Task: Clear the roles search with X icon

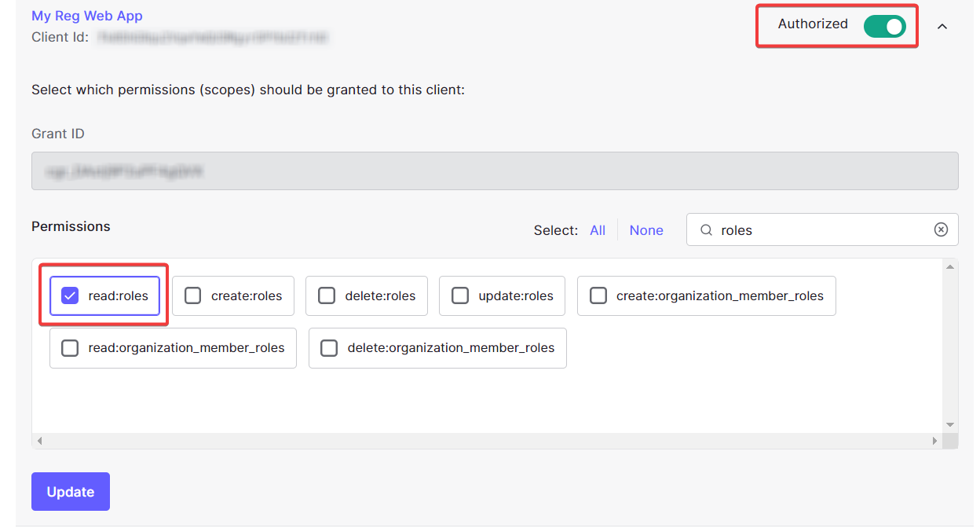Action: [941, 229]
